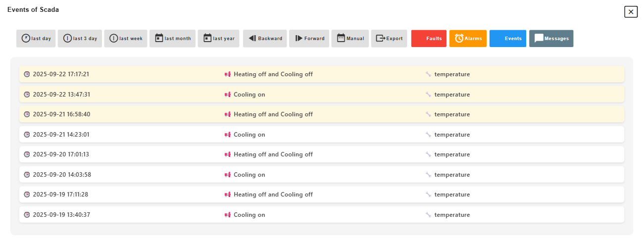Click clock icon of 2025-09-19 13:40:37 row
Viewport: 644px width, 246px height.
[27, 215]
